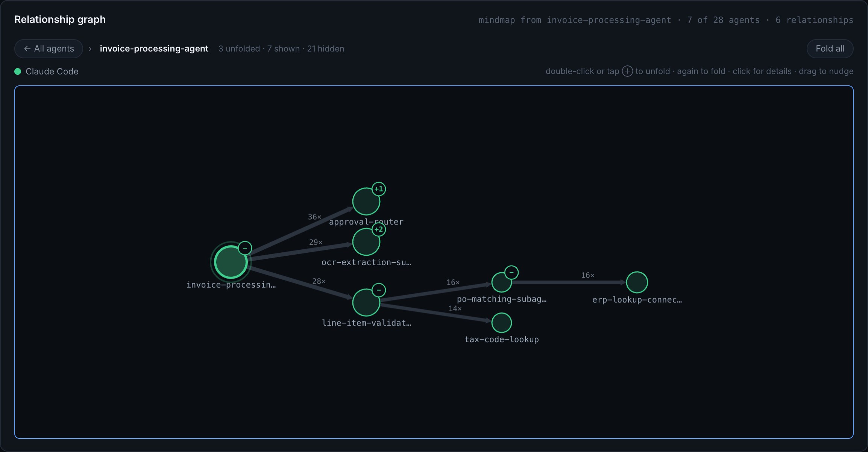Click the 28× edge label

click(x=319, y=281)
